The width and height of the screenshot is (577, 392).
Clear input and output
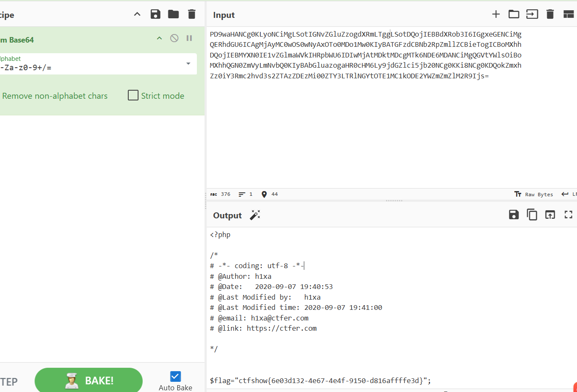tap(550, 14)
